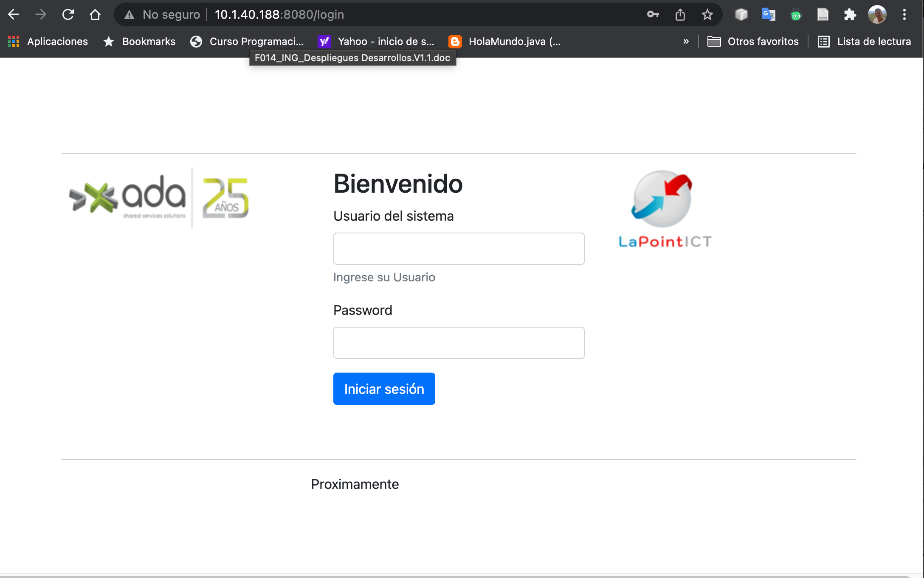Click the green bug extension icon
Viewport: 924px width, 578px height.
(x=796, y=14)
